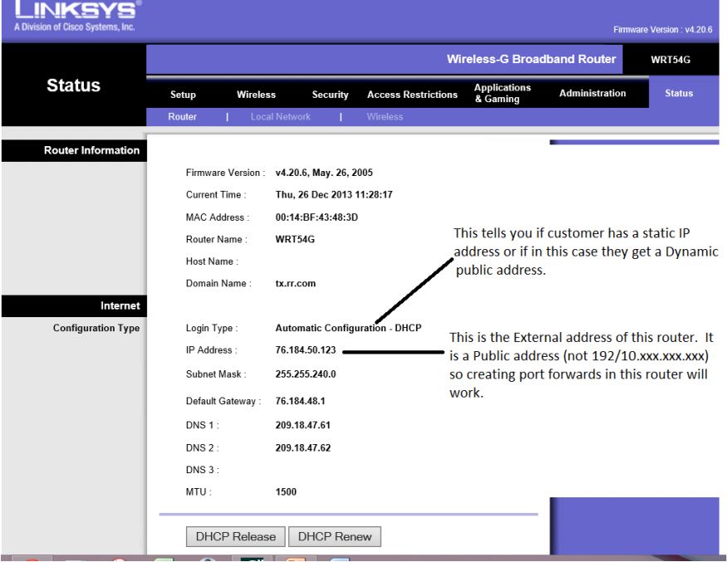Open the Wireless sub-tab under Status
The width and height of the screenshot is (728, 562).
click(x=385, y=116)
